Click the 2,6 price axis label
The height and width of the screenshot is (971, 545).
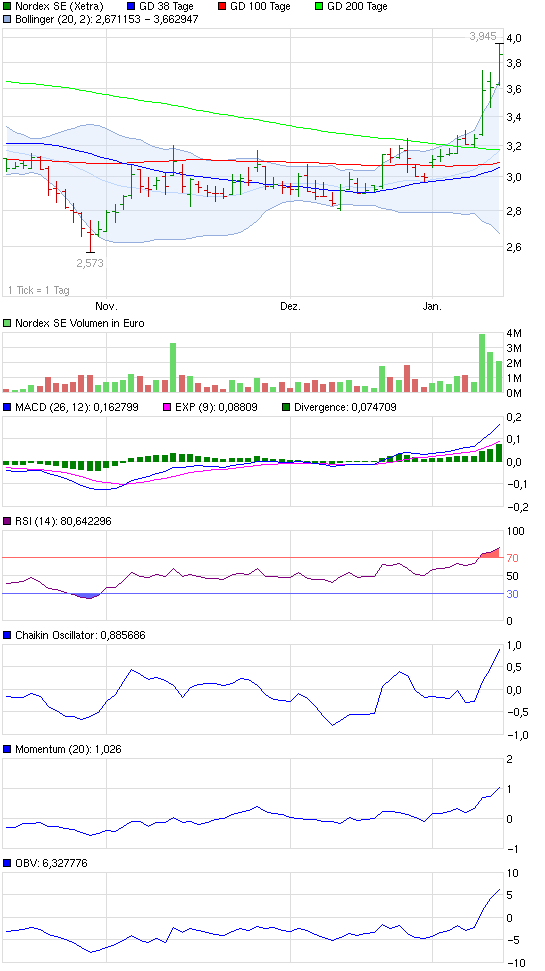point(515,247)
